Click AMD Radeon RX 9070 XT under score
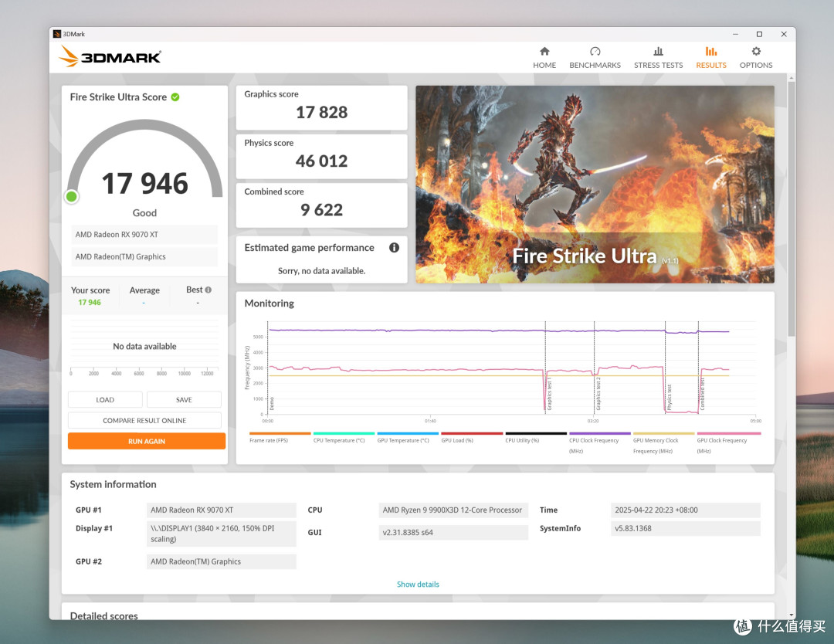The height and width of the screenshot is (644, 834). click(144, 235)
